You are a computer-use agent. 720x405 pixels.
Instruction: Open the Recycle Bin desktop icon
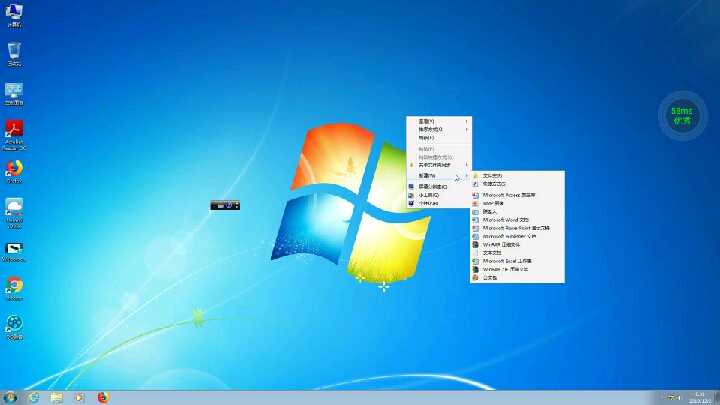pyautogui.click(x=14, y=55)
